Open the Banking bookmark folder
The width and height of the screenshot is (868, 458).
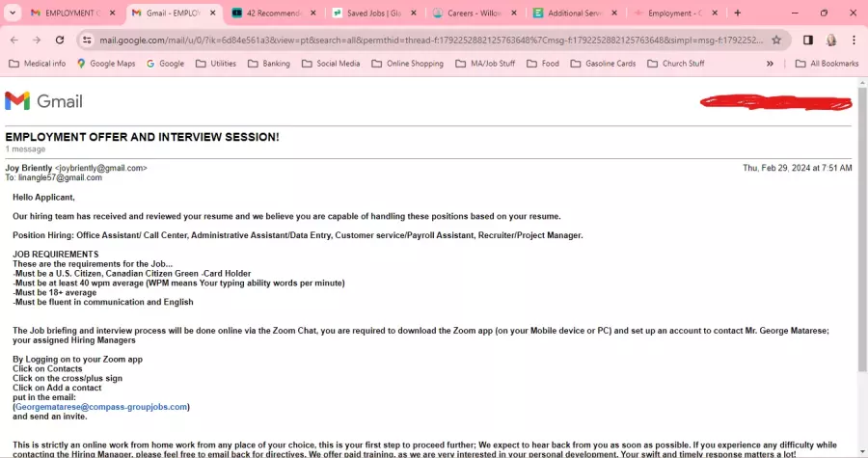pyautogui.click(x=269, y=64)
